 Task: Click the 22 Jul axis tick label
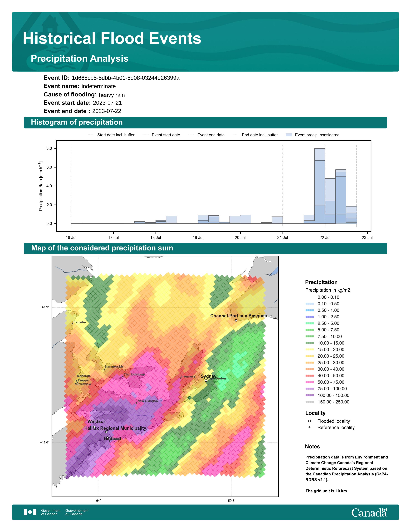(x=325, y=237)
